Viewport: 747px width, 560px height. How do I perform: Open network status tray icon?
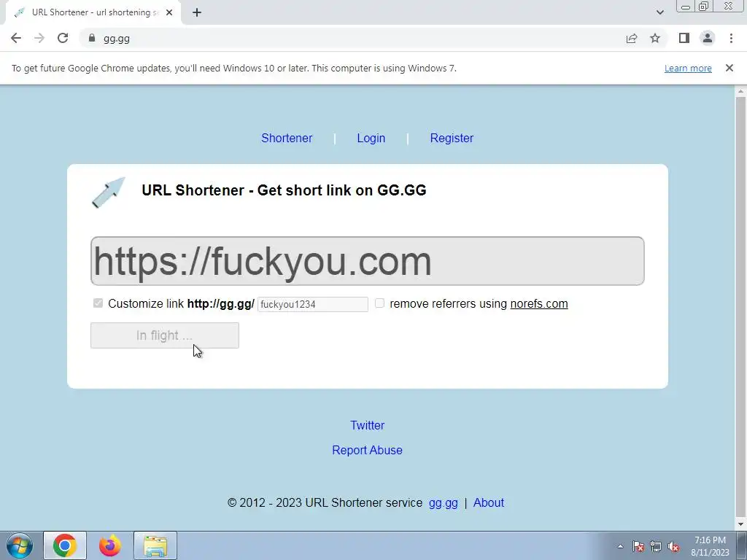coord(656,546)
